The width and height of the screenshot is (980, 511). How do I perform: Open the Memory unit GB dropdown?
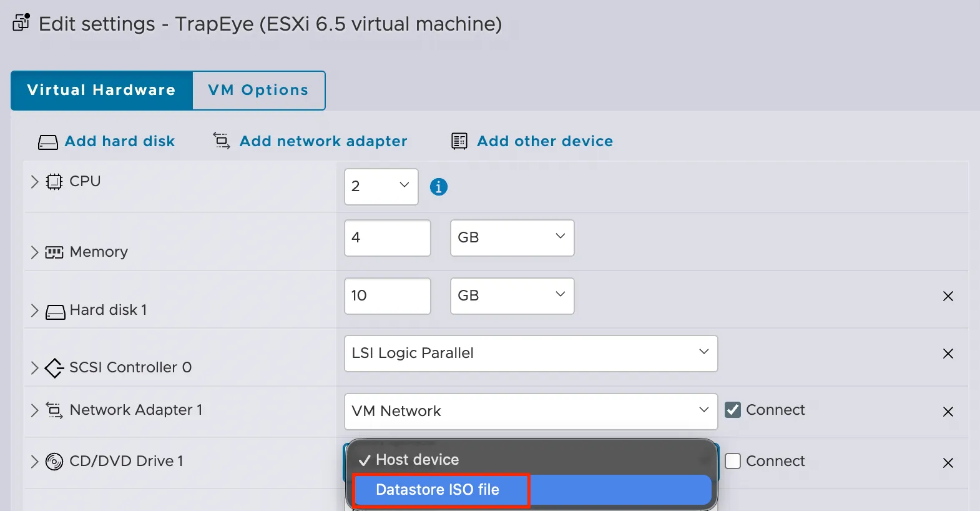pos(512,238)
